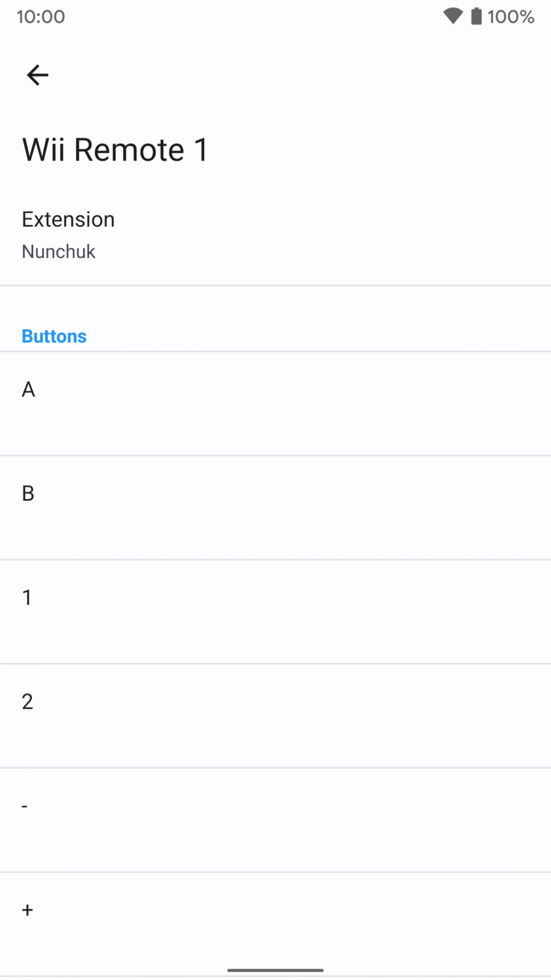Map the B button input
Image resolution: width=551 pixels, height=980 pixels.
(x=275, y=507)
